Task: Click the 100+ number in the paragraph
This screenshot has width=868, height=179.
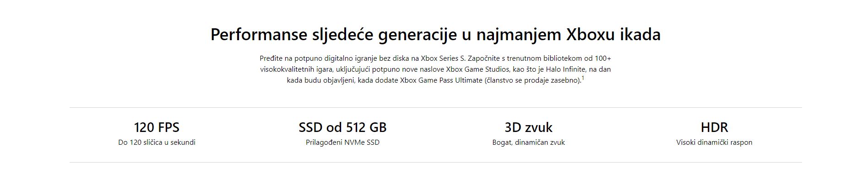Action: (603, 58)
